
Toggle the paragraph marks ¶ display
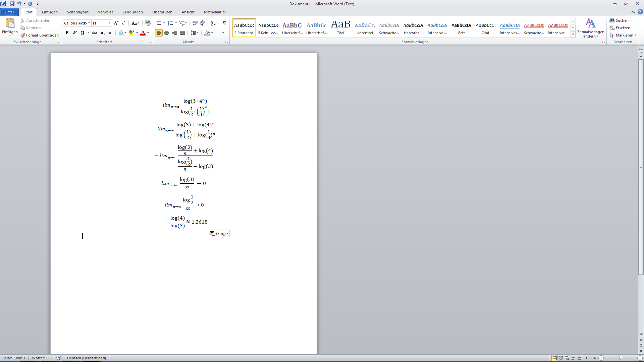point(224,23)
